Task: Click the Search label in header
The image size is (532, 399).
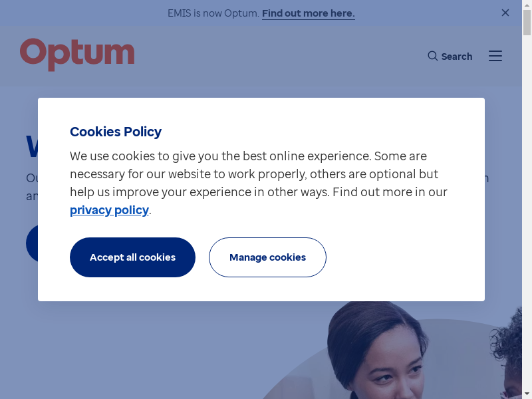Action: [457, 57]
